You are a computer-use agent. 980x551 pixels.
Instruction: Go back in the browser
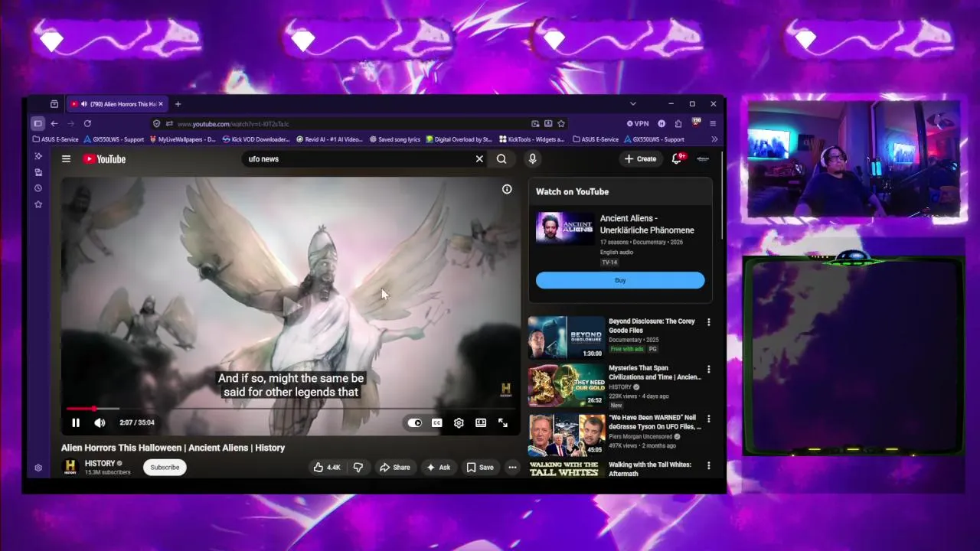coord(54,123)
